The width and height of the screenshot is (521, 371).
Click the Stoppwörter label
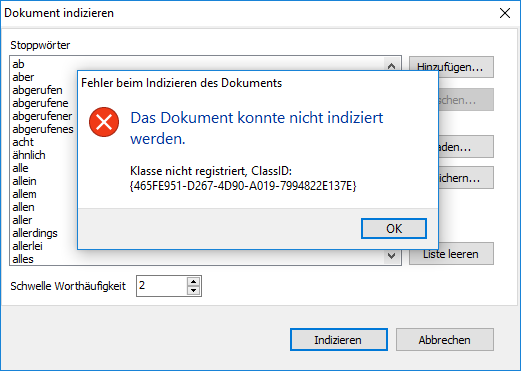[40, 45]
